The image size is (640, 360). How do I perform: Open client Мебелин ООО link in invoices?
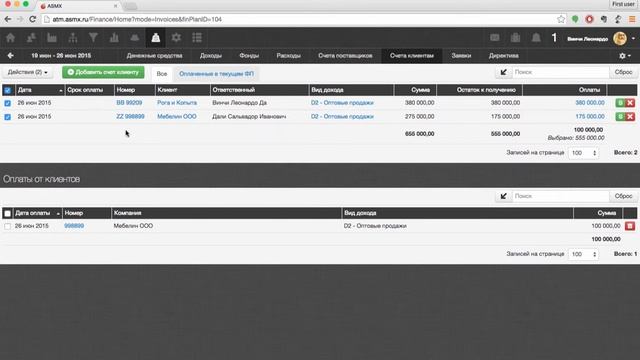(177, 117)
